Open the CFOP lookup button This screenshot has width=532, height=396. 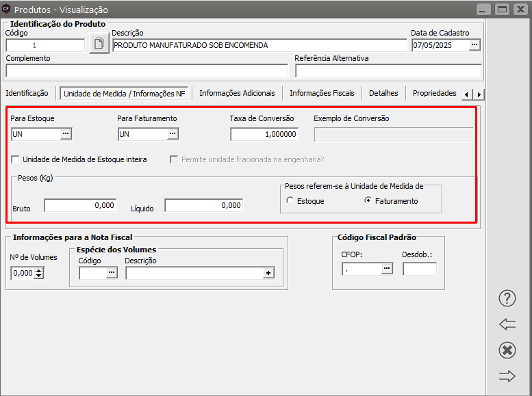pos(387,269)
